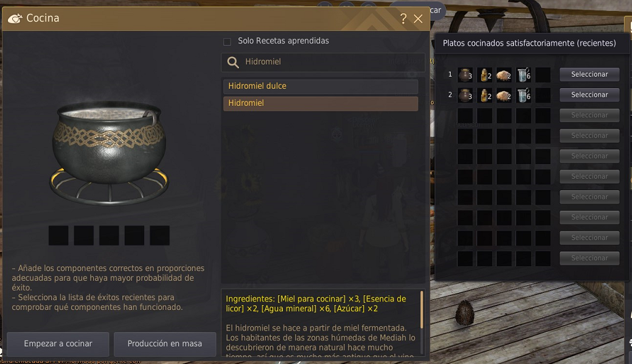Click the liquor essence bottle in row 1
Screen dimensions: 632x364
pos(485,75)
